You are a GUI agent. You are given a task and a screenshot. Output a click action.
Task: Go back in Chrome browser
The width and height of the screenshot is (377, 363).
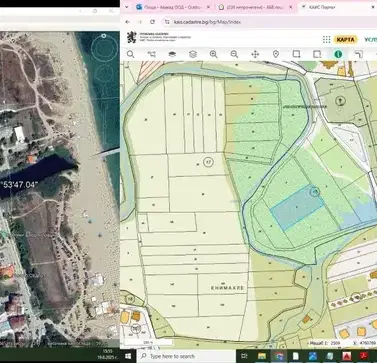(128, 22)
